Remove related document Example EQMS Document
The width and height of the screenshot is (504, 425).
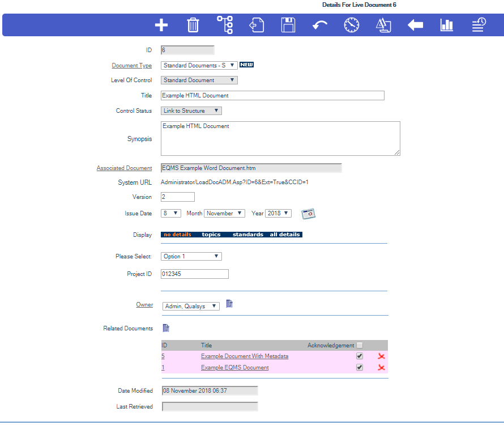tap(382, 368)
